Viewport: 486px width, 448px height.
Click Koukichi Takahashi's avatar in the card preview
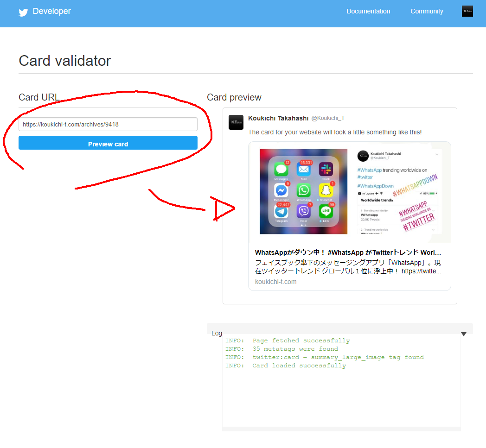tap(236, 122)
